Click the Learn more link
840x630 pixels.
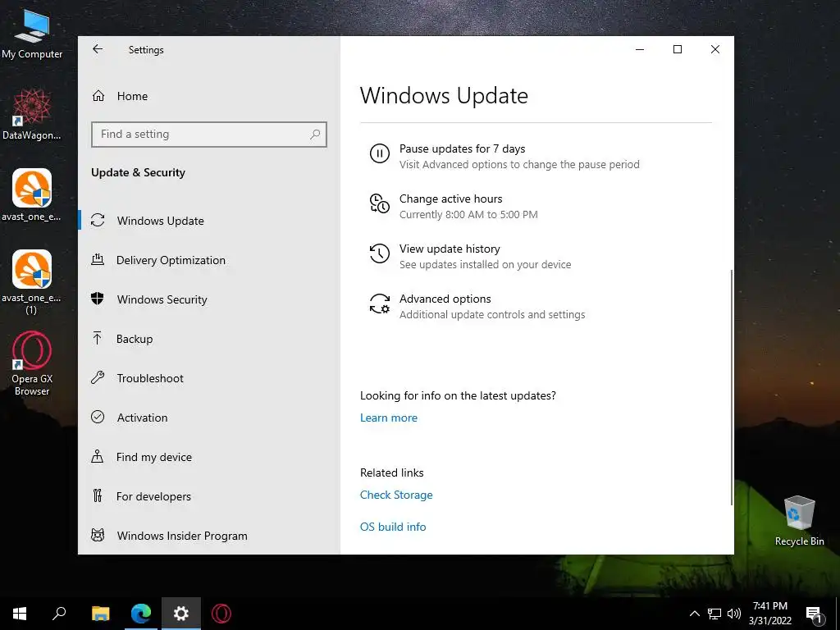pyautogui.click(x=388, y=418)
